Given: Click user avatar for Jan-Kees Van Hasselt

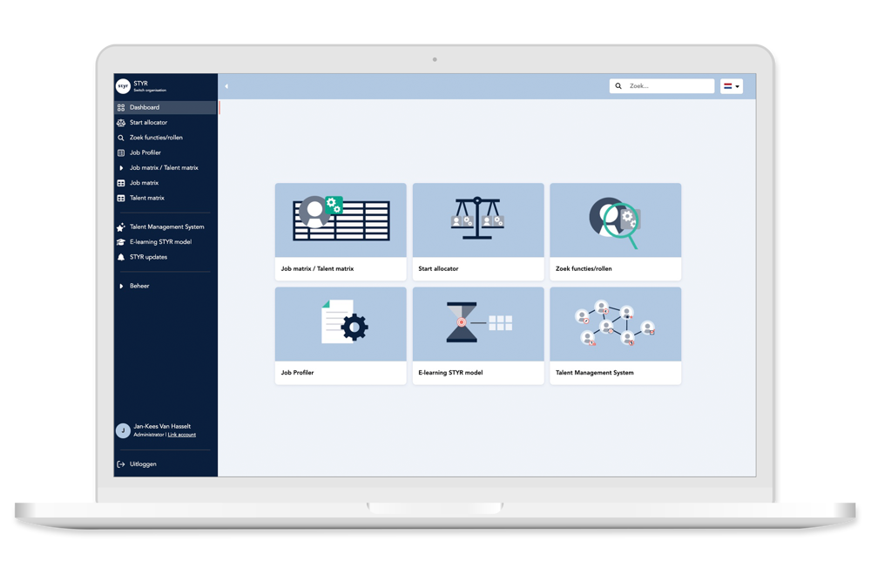Looking at the screenshot, I should click(x=123, y=430).
